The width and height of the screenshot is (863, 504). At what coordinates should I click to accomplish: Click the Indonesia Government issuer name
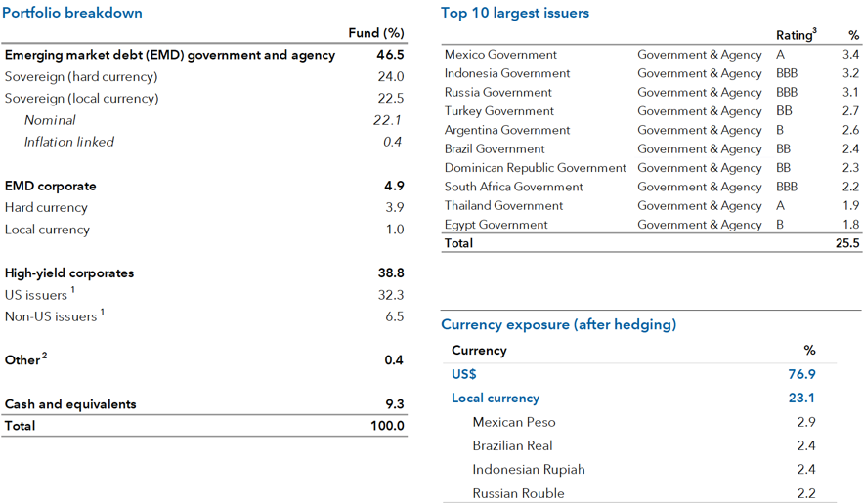(507, 73)
